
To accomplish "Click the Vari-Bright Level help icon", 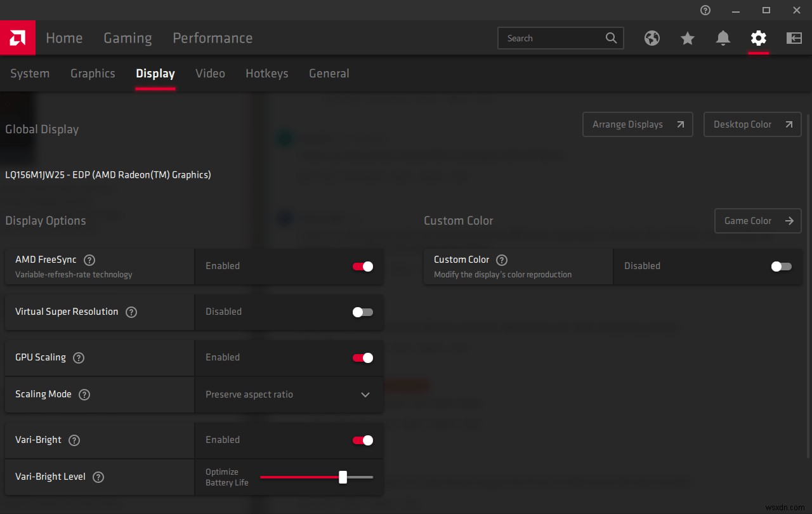I will [x=98, y=477].
